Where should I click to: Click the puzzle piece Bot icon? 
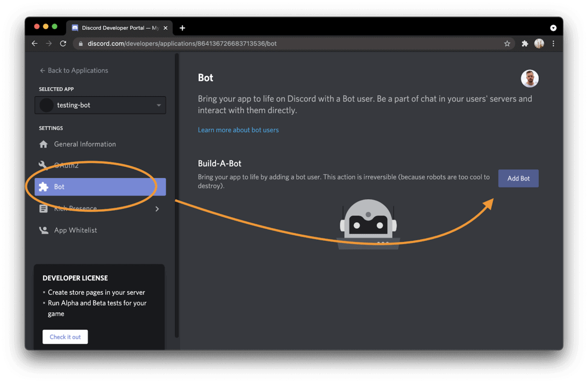pos(44,187)
